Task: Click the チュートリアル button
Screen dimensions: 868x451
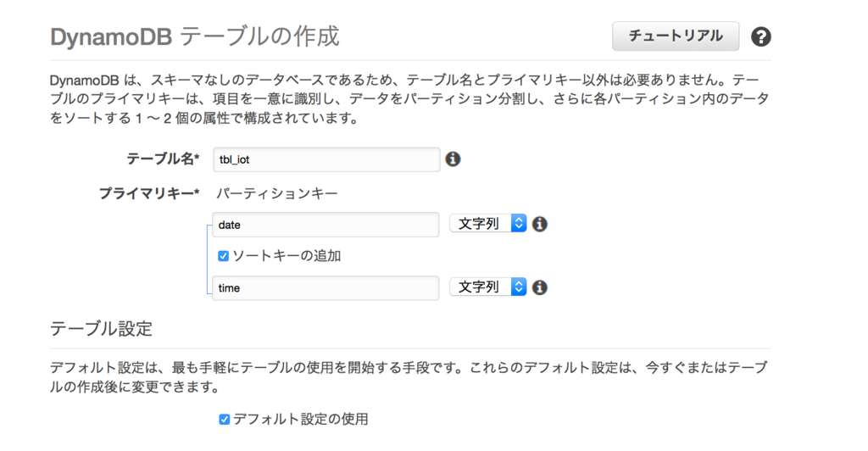Action: tap(676, 36)
